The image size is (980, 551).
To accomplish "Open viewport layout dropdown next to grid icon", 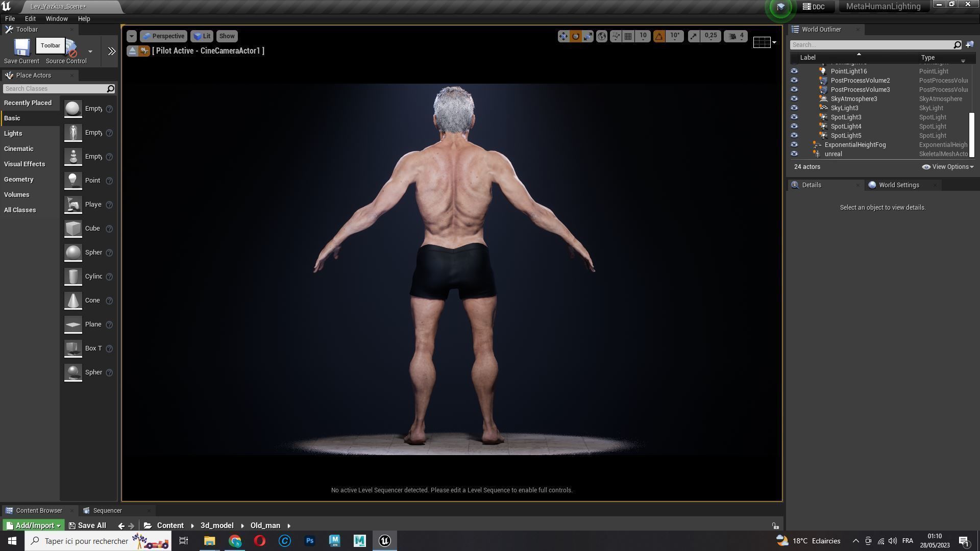I will pos(774,42).
